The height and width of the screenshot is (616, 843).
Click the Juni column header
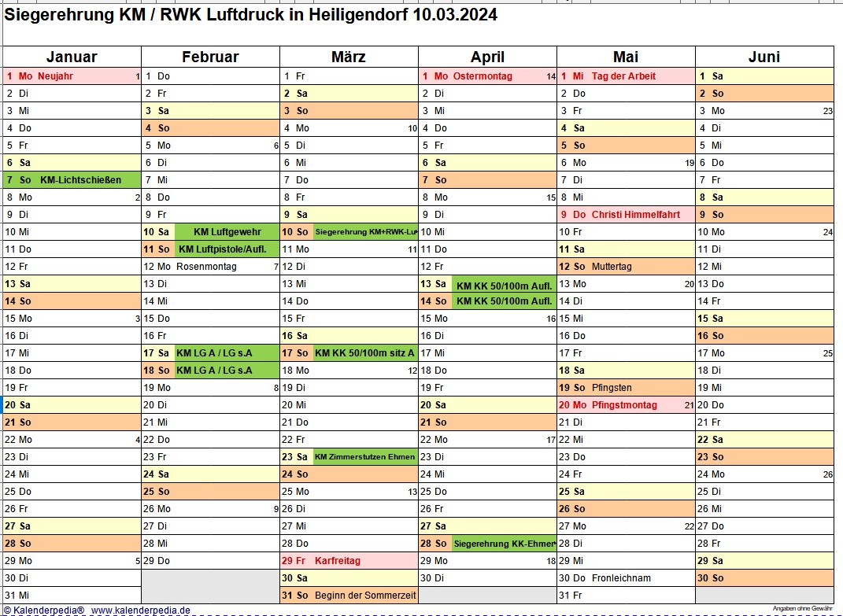click(764, 57)
